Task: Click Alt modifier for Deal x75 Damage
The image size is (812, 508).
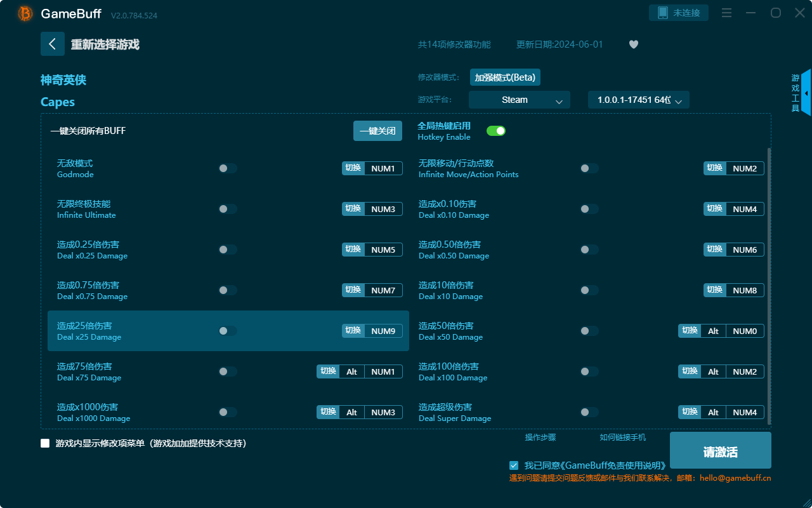Action: click(352, 371)
